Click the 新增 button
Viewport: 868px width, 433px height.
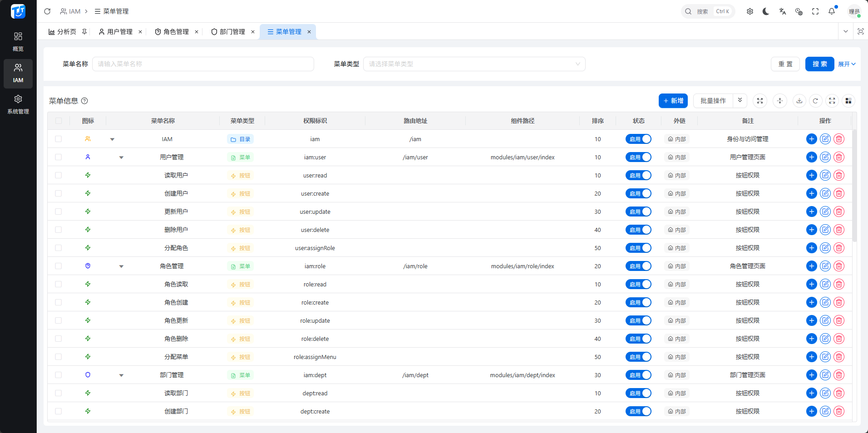pos(673,101)
